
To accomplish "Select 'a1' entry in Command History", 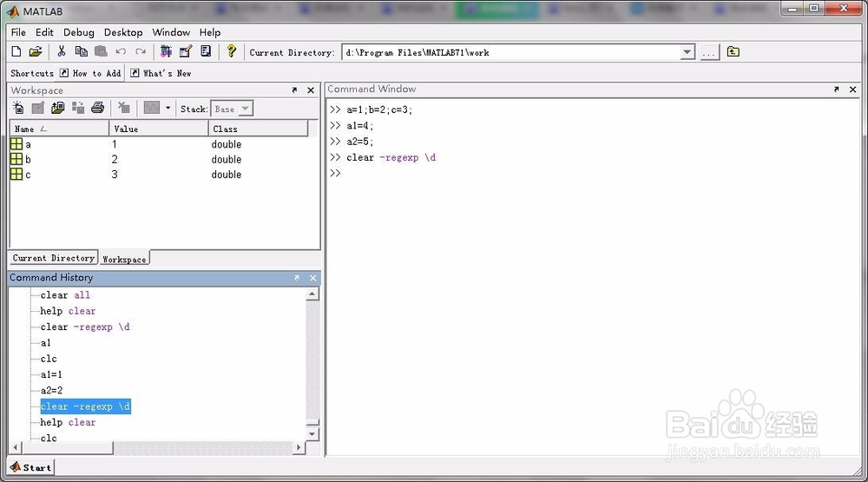I will coord(45,343).
